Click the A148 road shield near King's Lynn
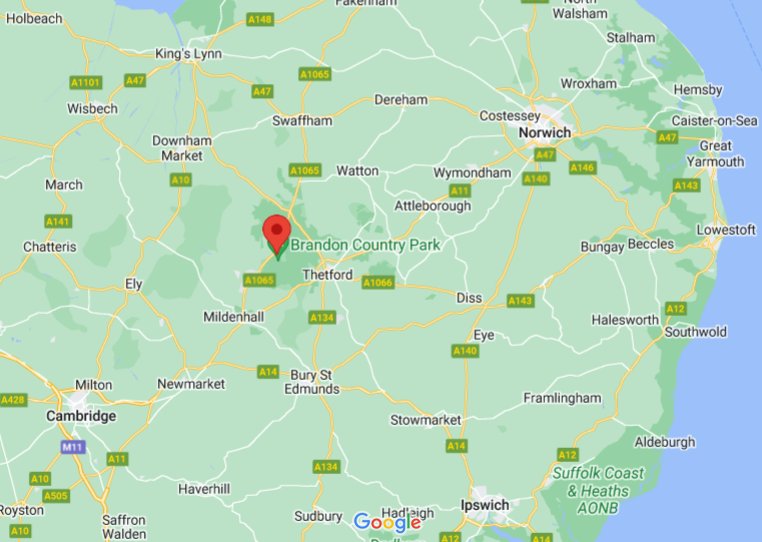Image resolution: width=762 pixels, height=542 pixels. (260, 19)
